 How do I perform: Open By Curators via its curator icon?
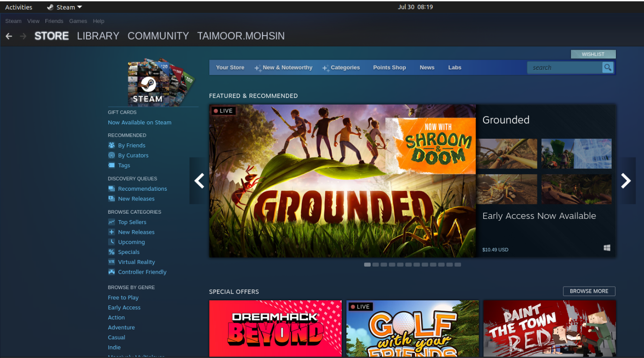pos(111,155)
